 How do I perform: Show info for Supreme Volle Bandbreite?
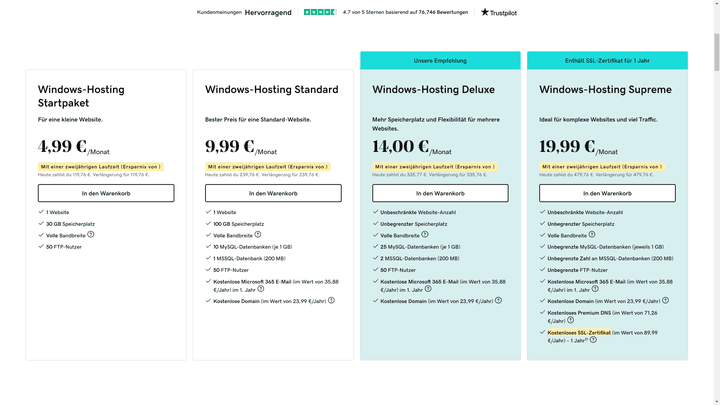pos(592,235)
